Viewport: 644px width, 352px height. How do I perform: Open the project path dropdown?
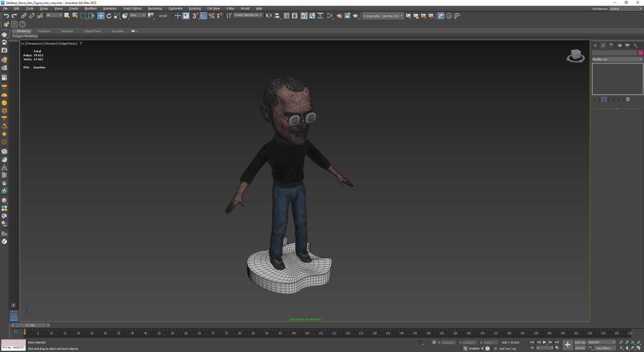(x=383, y=16)
